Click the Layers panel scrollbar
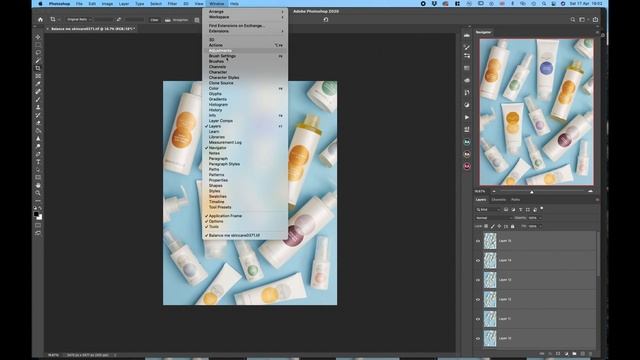640x360 pixels. pos(598,253)
